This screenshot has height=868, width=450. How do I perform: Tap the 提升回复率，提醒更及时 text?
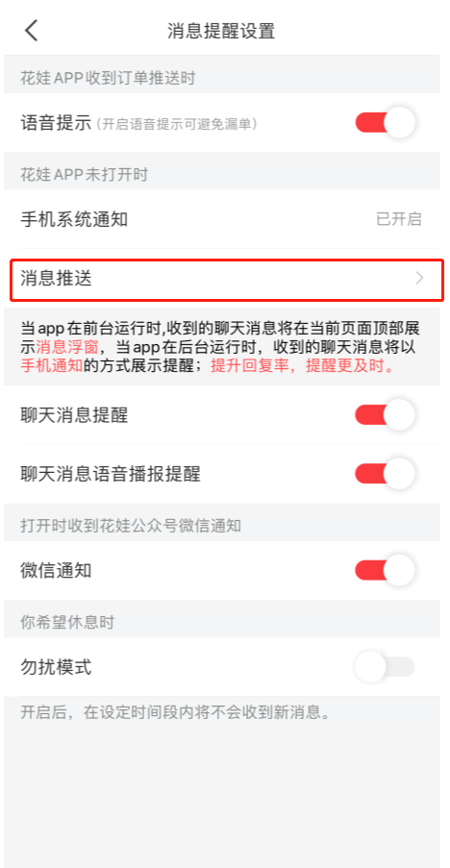(302, 366)
